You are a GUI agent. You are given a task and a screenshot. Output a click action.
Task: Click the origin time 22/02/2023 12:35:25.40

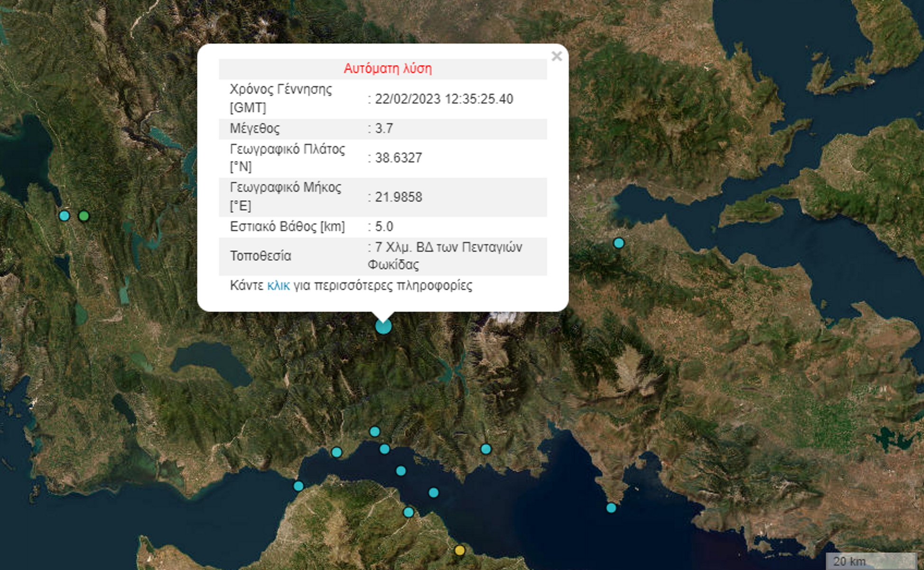tap(444, 99)
